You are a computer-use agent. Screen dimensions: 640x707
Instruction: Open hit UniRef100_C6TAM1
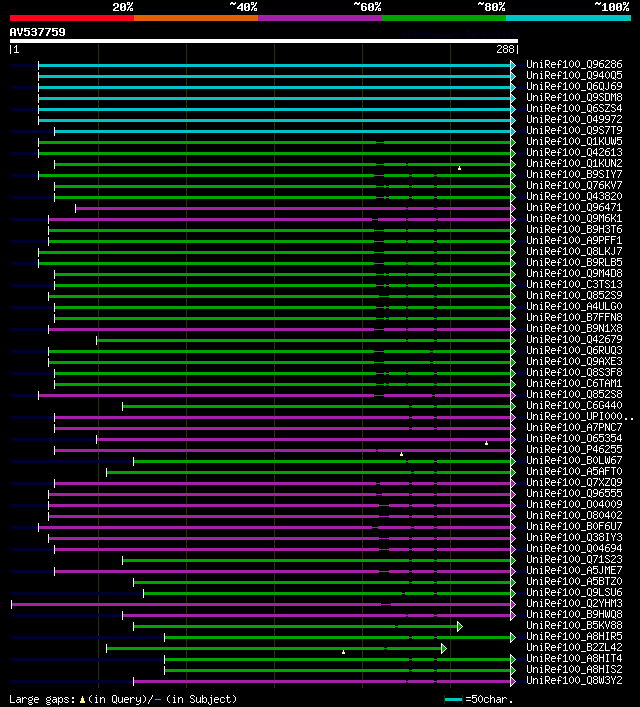point(574,383)
